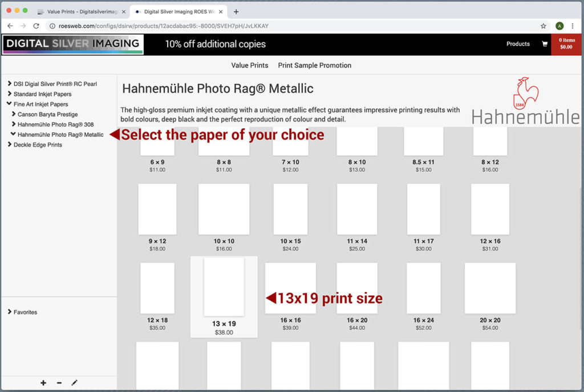This screenshot has width=584, height=392.
Task: Expand Hahnemühle Photo Rag 308
Action: [x=14, y=124]
